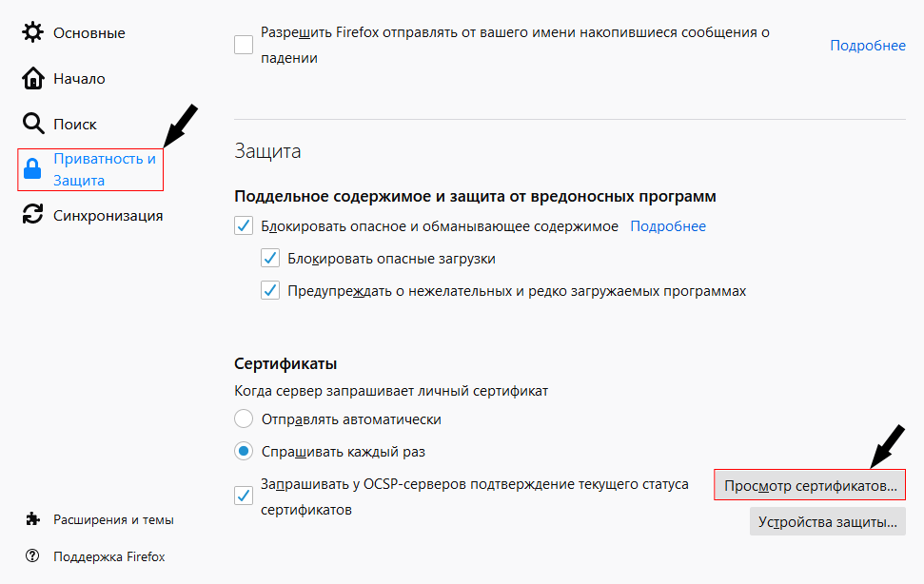This screenshot has width=924, height=584.
Task: Open Подробнее link next to blocking content
Action: click(668, 226)
